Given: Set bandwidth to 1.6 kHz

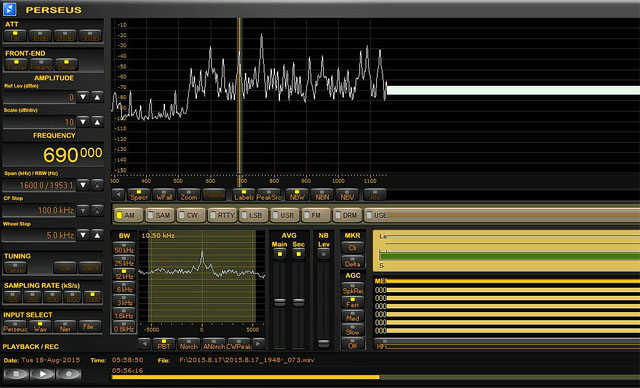Looking at the screenshot, I should click(x=124, y=313).
